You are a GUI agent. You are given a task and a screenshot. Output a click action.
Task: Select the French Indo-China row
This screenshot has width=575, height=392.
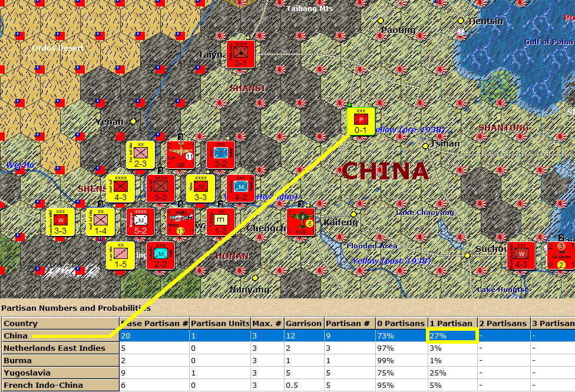pyautogui.click(x=287, y=386)
